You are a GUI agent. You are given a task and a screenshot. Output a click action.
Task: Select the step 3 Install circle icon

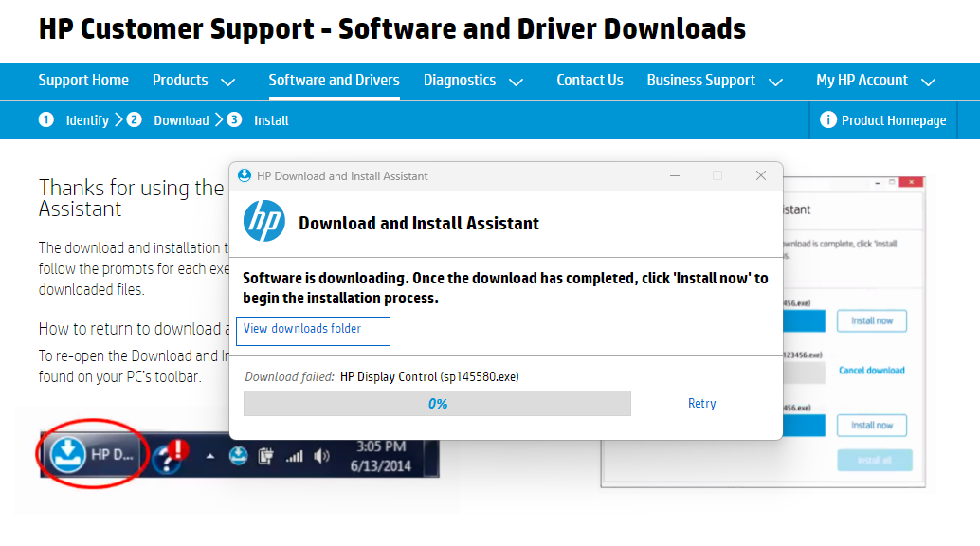pyautogui.click(x=235, y=120)
